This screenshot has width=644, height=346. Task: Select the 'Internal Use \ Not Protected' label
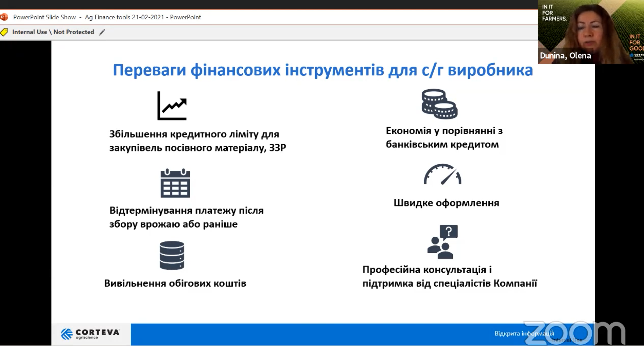pyautogui.click(x=53, y=32)
